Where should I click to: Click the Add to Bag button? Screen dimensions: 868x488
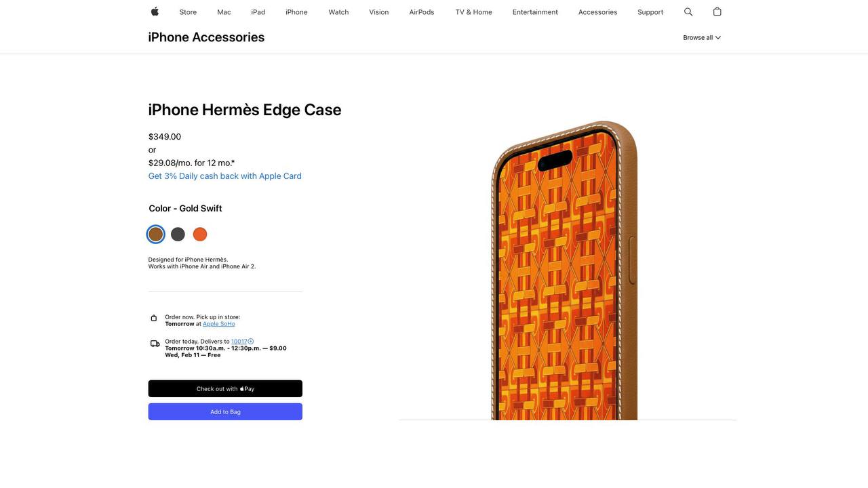coord(225,412)
